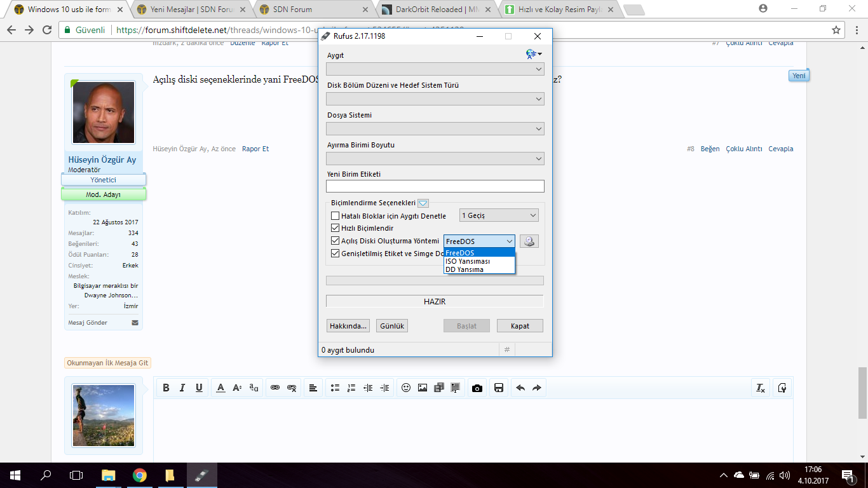Viewport: 868px width, 488px height.
Task: Open the Dosya Sistemi dropdown
Action: point(435,129)
